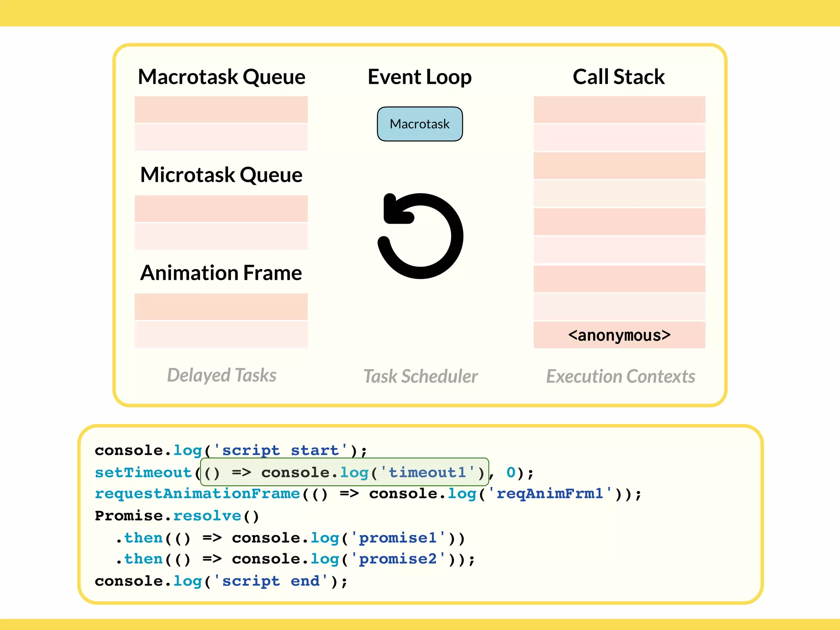Click the Macrotask Queue heading

click(221, 77)
